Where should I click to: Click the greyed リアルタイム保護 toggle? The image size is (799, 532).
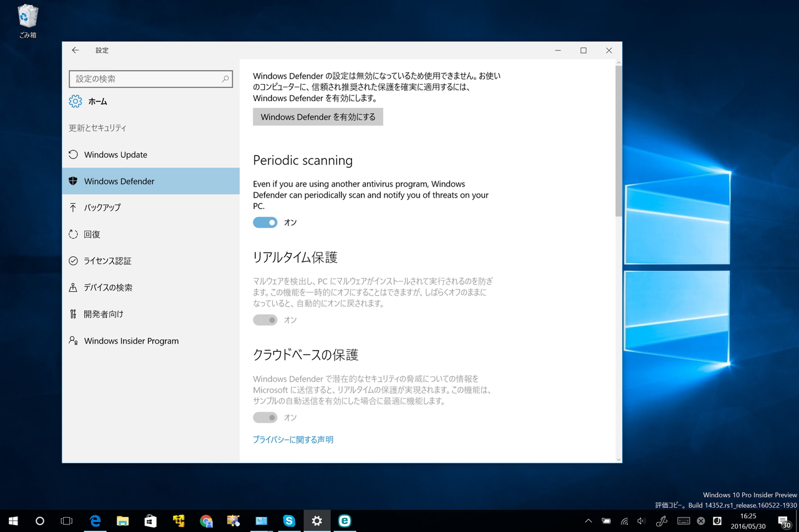265,320
